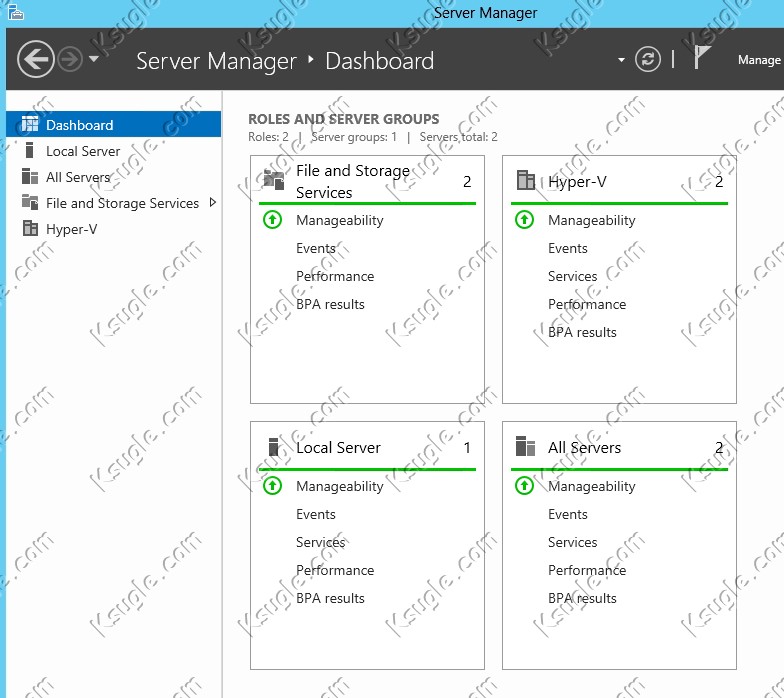Open dropdown arrow left of Refresh icon

tap(621, 60)
